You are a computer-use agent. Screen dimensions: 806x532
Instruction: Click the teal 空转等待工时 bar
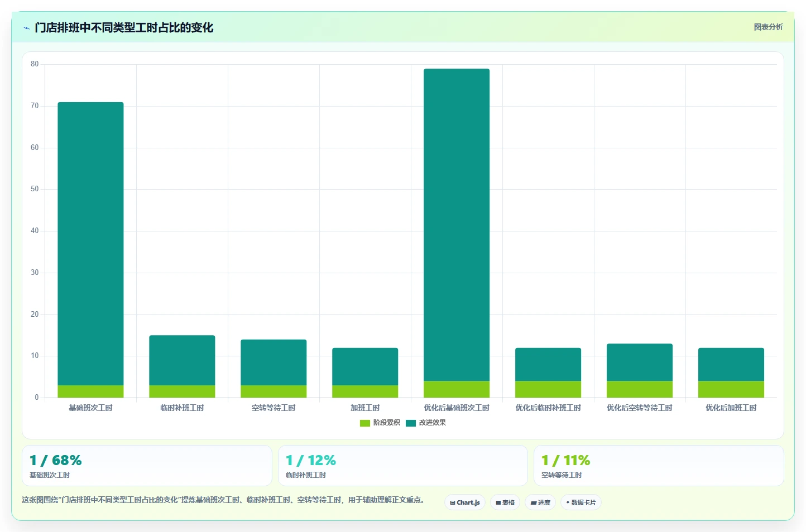pyautogui.click(x=274, y=362)
